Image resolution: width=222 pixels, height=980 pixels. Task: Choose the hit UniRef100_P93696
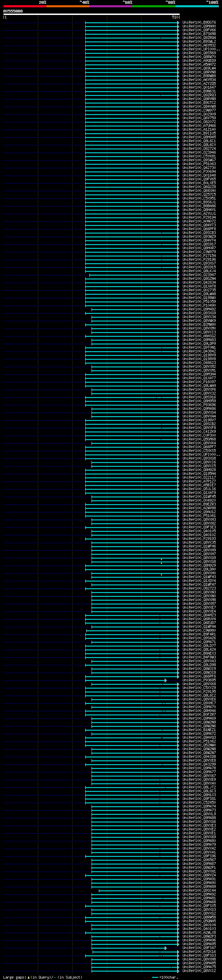click(199, 405)
